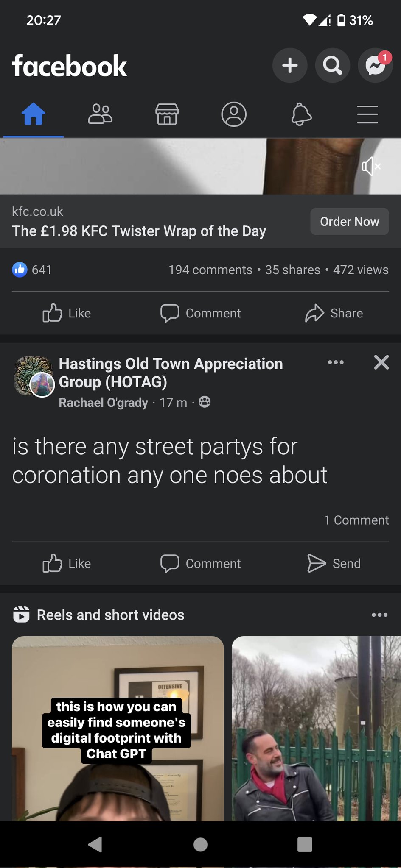
Task: Like Rachael O'grady's coronation post
Action: [67, 564]
